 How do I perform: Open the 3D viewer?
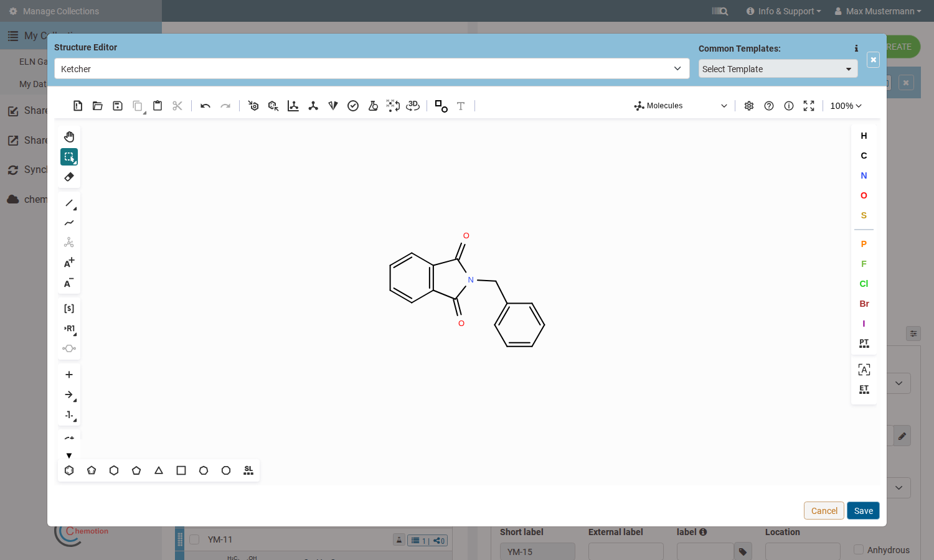(413, 106)
